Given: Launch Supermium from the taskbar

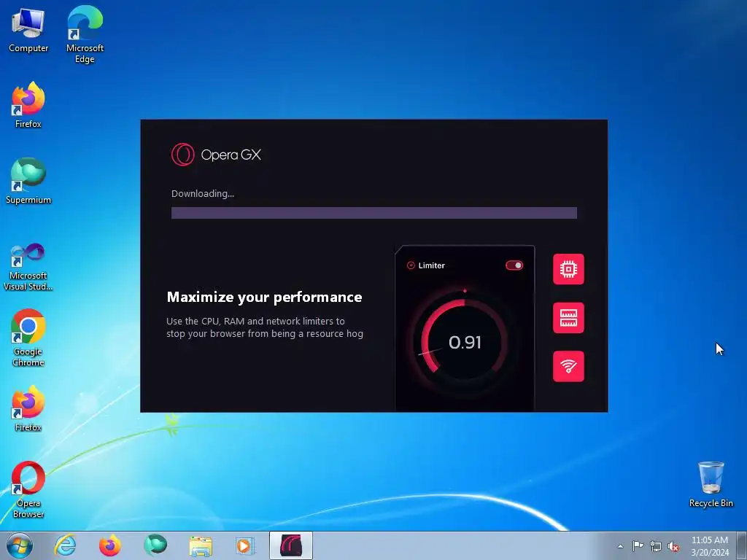Looking at the screenshot, I should pos(155,545).
